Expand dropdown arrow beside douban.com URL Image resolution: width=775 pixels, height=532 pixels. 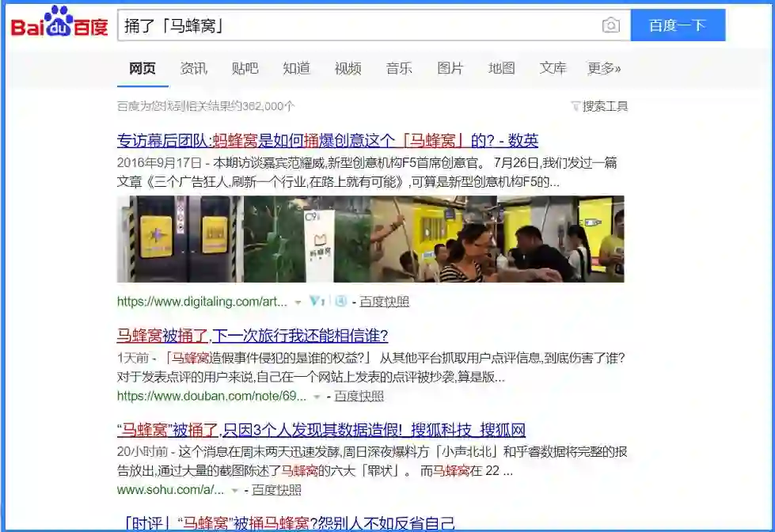(x=317, y=397)
